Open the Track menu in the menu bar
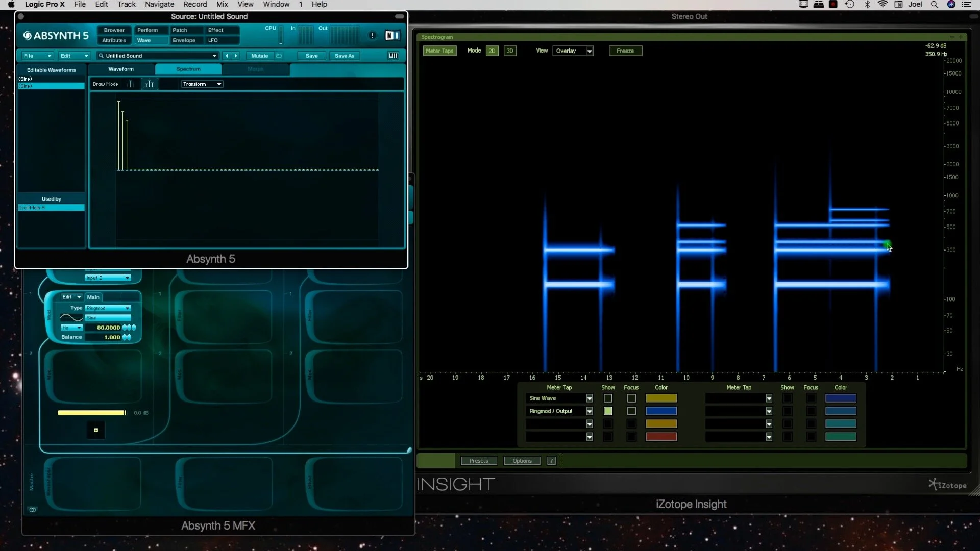 pos(126,4)
